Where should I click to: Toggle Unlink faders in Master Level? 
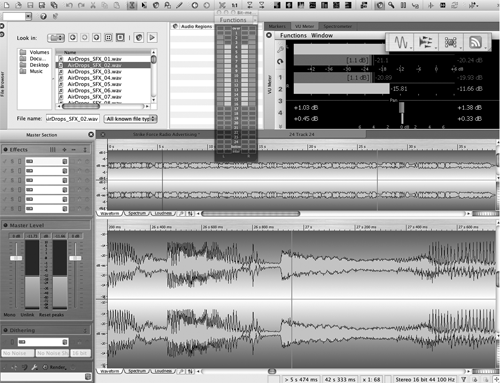[27, 315]
